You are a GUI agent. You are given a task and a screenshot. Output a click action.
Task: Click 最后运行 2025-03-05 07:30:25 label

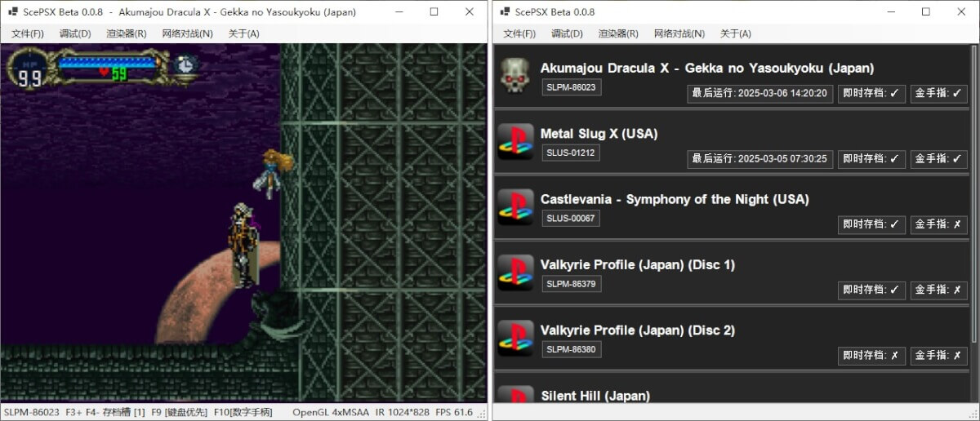coord(759,158)
